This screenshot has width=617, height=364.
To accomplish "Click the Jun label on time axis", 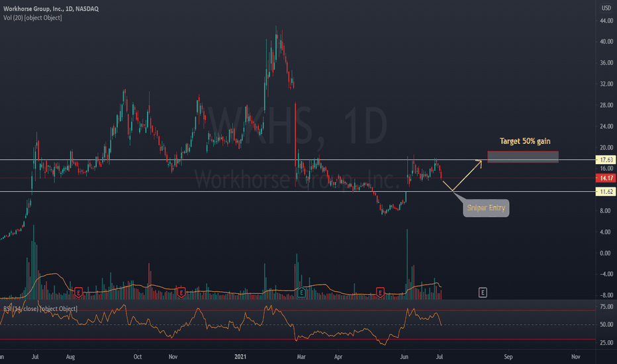I will (404, 357).
